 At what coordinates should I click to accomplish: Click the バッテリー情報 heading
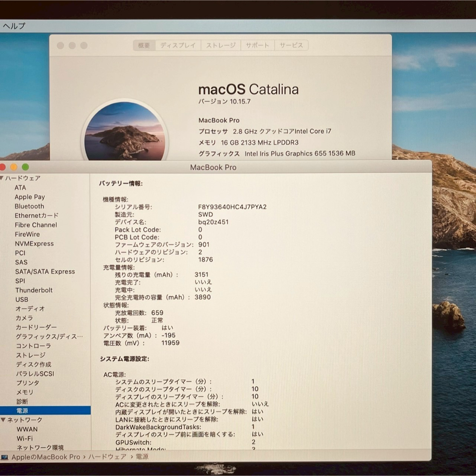121,183
